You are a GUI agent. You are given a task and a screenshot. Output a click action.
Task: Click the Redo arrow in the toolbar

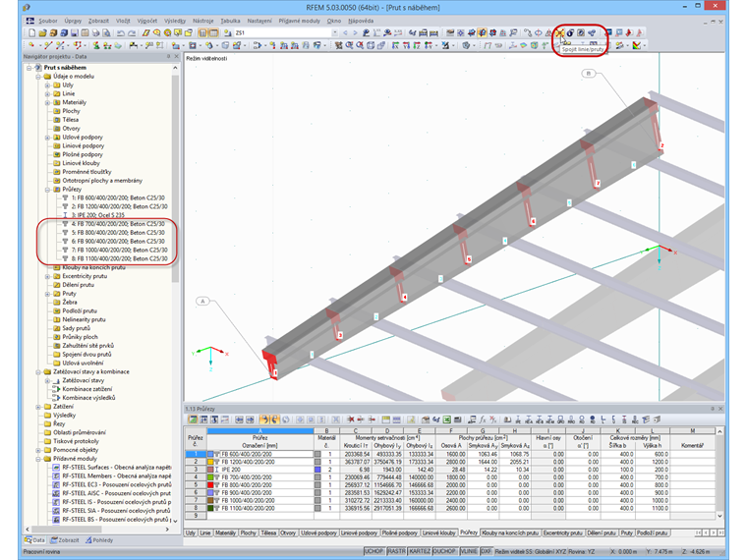[x=132, y=32]
